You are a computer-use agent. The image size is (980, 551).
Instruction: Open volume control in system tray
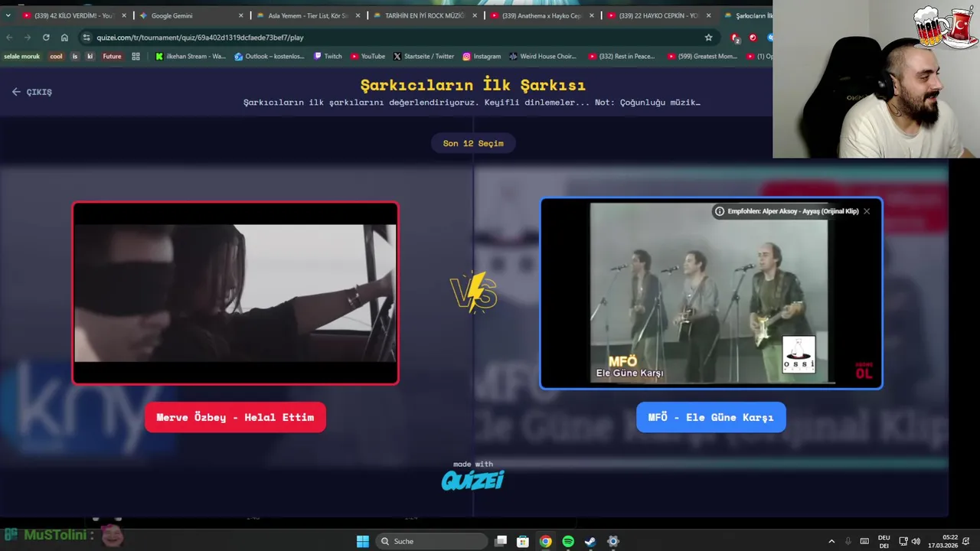click(x=916, y=541)
